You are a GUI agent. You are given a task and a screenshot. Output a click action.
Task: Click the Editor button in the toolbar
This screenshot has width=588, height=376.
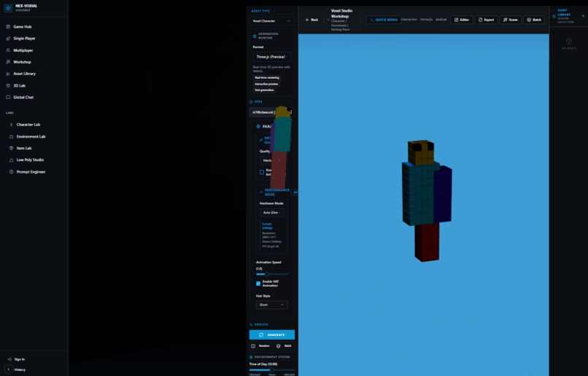(462, 20)
